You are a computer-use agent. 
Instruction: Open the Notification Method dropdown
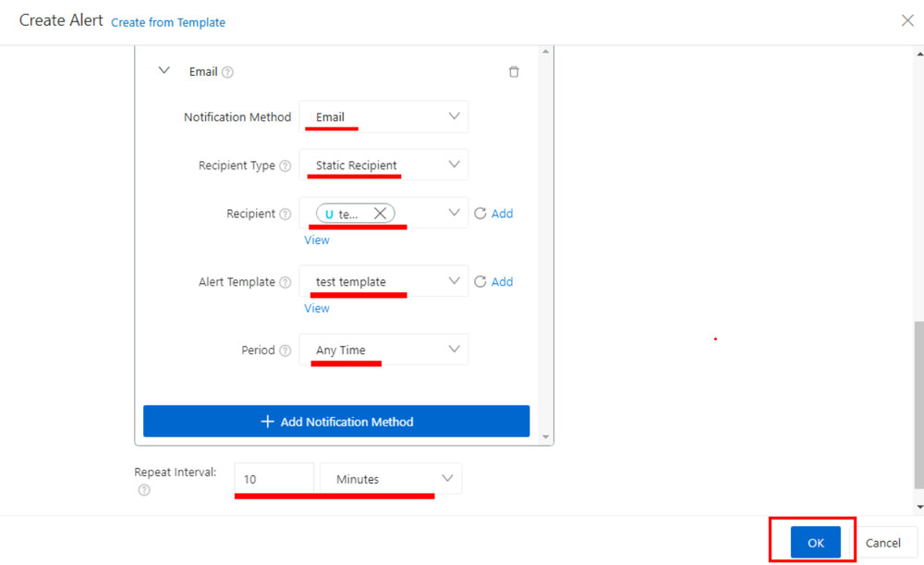pos(454,116)
